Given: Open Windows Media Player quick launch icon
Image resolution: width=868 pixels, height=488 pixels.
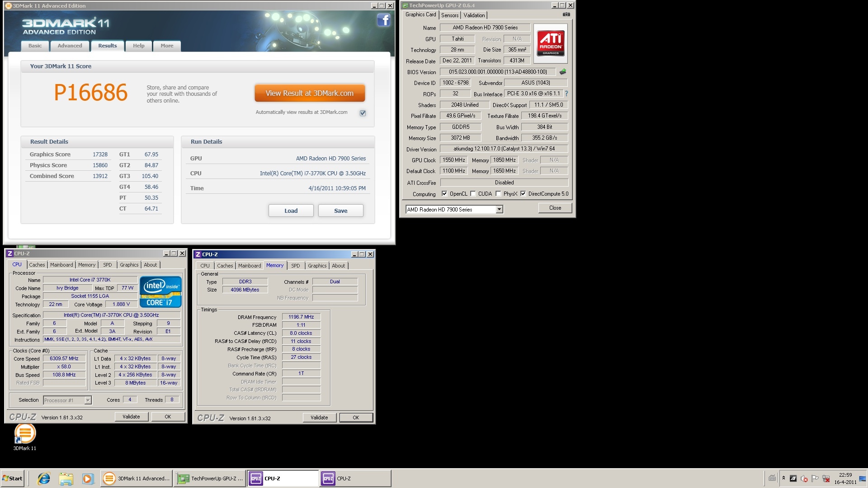Looking at the screenshot, I should point(88,479).
